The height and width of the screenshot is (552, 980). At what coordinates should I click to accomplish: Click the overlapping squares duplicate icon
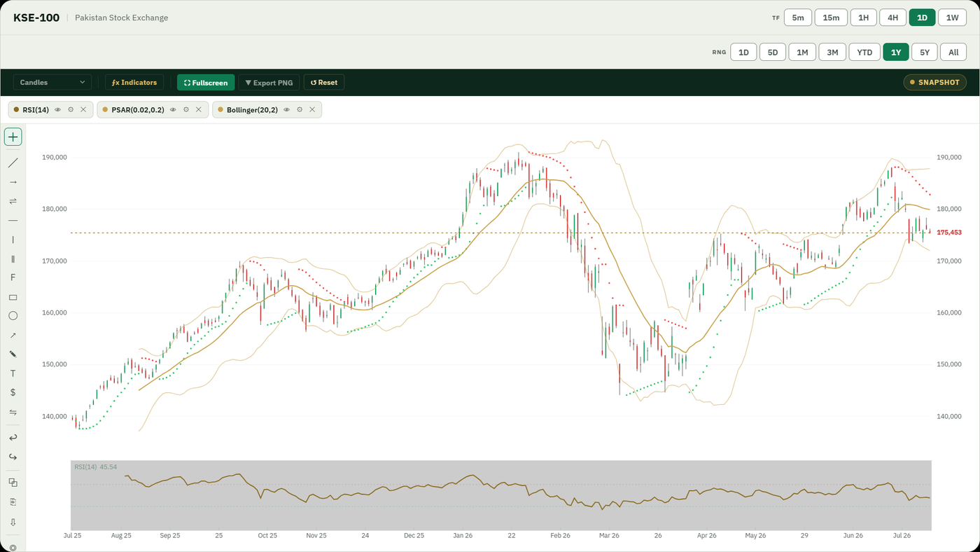coord(13,483)
